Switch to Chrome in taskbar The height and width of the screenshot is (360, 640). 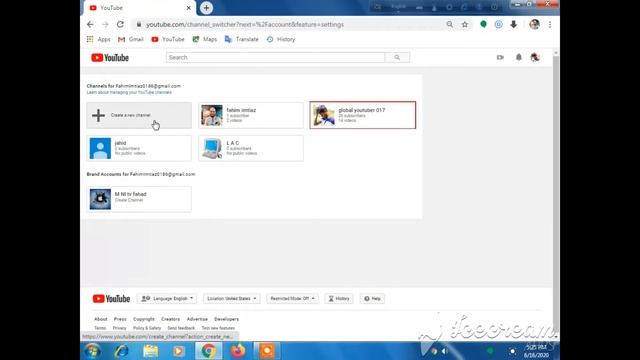tap(208, 351)
